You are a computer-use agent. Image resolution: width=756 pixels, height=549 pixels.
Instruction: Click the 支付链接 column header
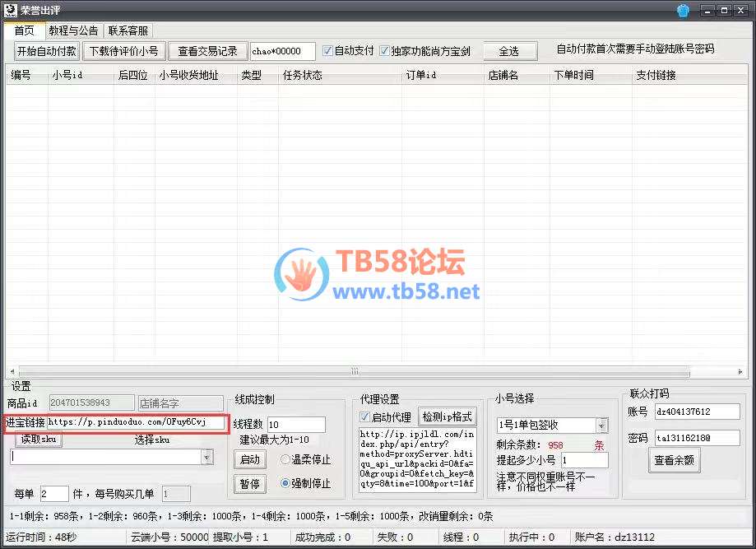coord(689,75)
